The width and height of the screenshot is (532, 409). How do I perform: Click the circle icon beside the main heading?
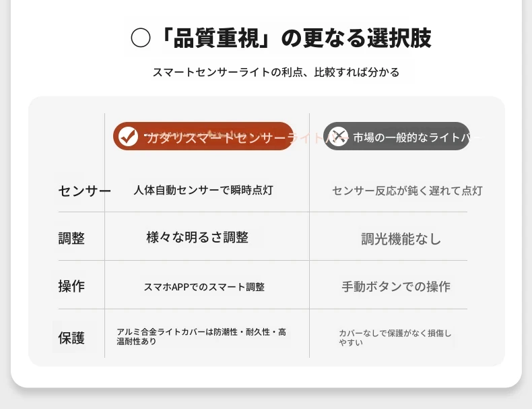pyautogui.click(x=141, y=38)
